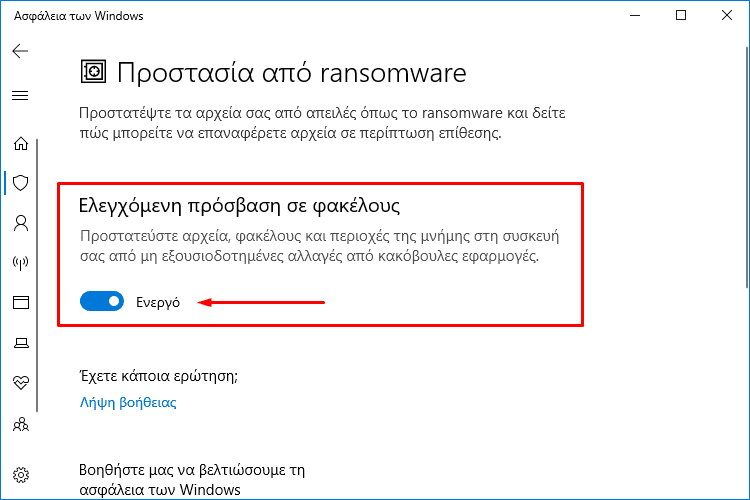Select Virus & threat protection shield icon
Viewport: 750px width, 500px height.
pos(21,183)
